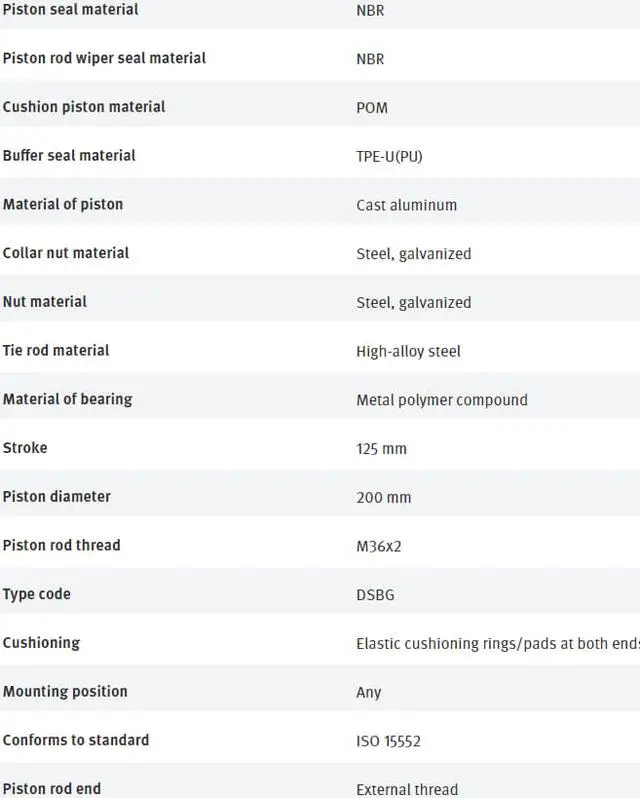Select the DSBG type code value

[375, 595]
